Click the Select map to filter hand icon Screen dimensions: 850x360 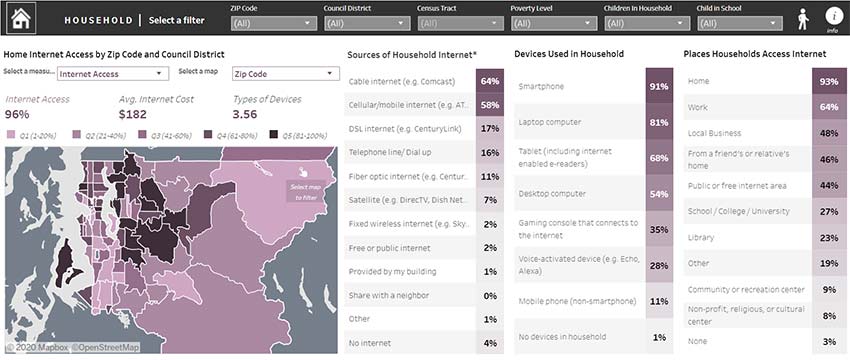pos(304,171)
